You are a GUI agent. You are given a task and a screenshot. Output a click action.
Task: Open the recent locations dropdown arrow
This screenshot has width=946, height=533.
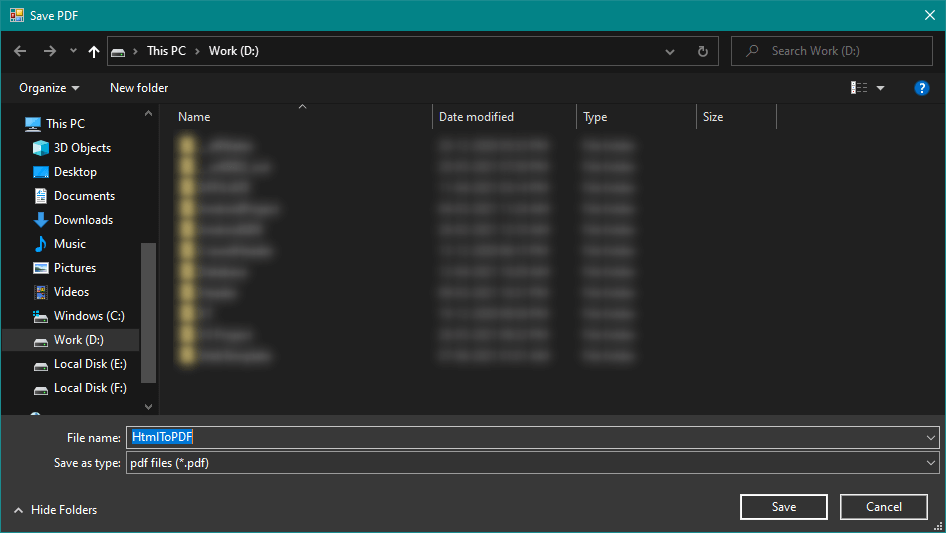click(x=74, y=51)
